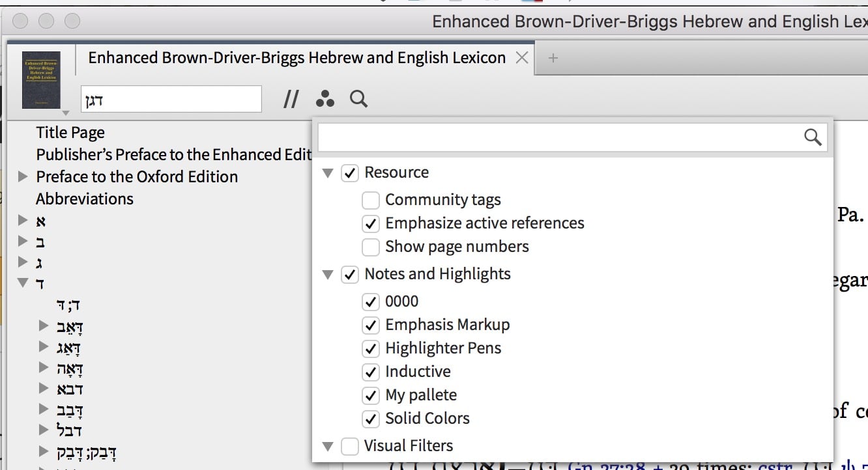Collapse the ד letter section
Screen dimensions: 868x470
[x=23, y=283]
